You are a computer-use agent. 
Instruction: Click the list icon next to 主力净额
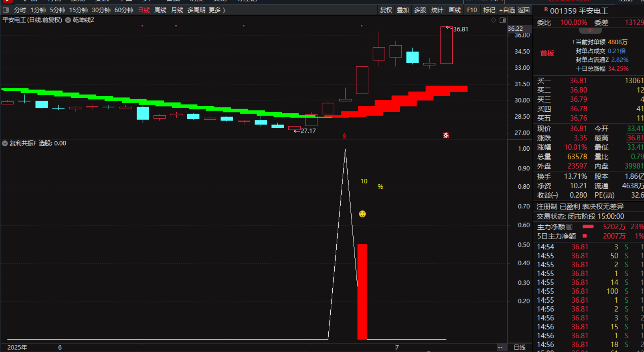coord(569,227)
